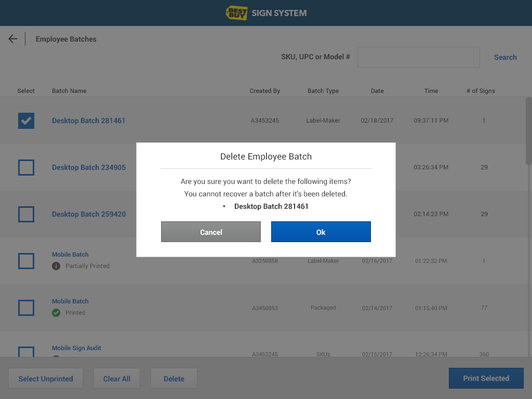Click Select Unprinted button
Image resolution: width=532 pixels, height=399 pixels.
click(x=46, y=378)
